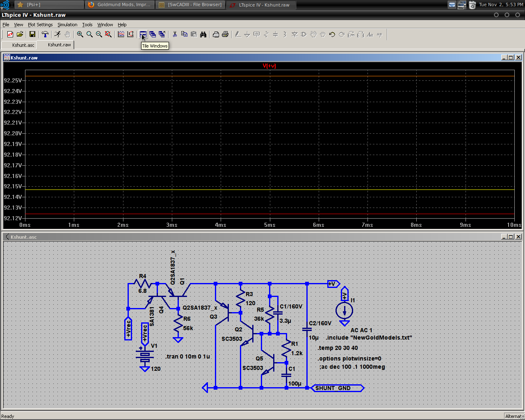Image resolution: width=525 pixels, height=420 pixels.
Task: Select the Draw Wire pencil tool
Action: [238, 34]
